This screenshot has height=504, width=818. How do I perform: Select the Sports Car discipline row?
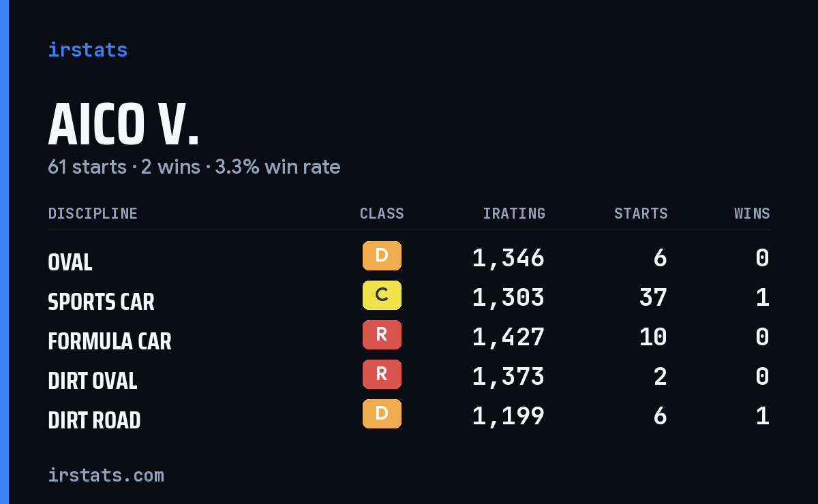[x=409, y=298]
